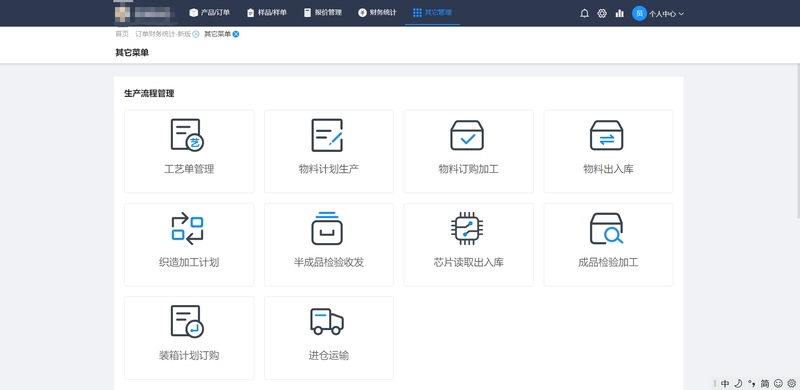Switch to the 首页 tab
The height and width of the screenshot is (390, 800).
[122, 34]
